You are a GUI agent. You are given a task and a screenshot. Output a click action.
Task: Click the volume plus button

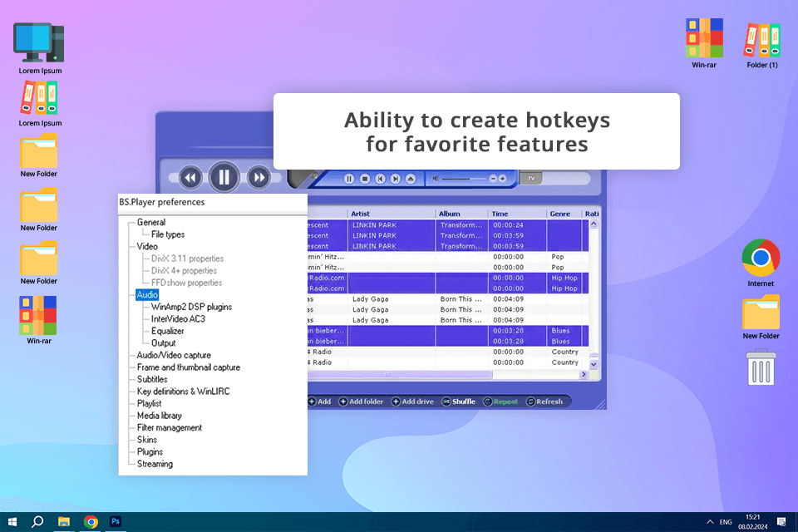click(x=502, y=179)
